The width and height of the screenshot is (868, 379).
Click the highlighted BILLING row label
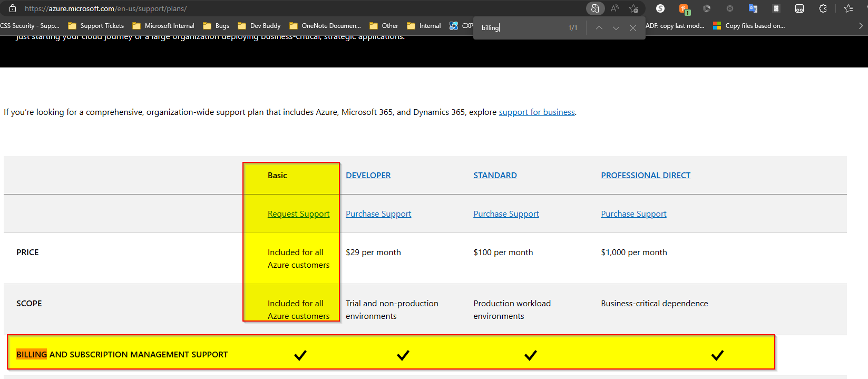(122, 354)
